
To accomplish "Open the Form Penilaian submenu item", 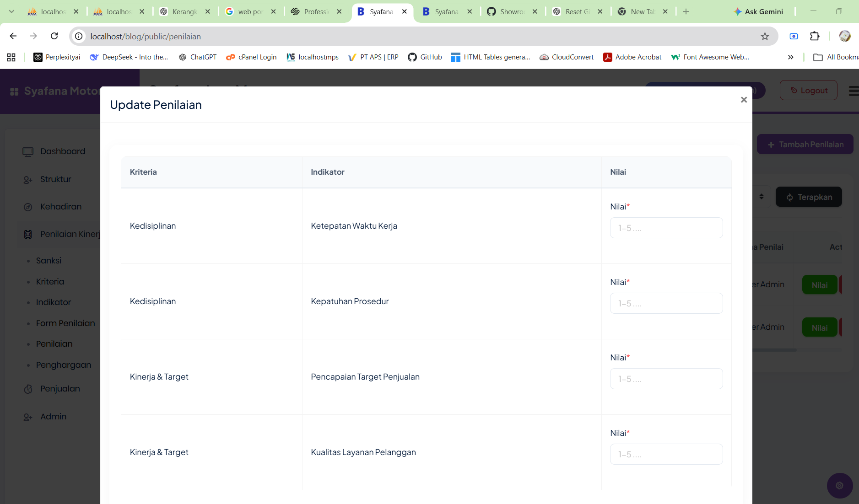I will [x=65, y=323].
